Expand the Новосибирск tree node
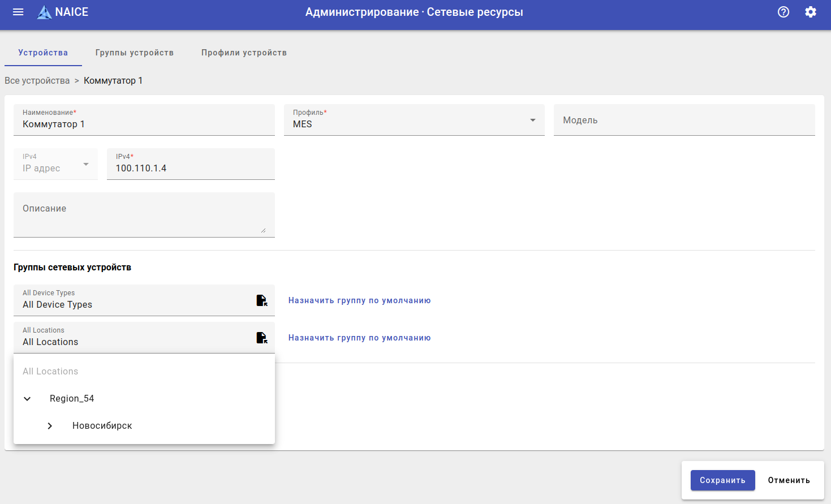Screen dimensions: 831x504 (50, 426)
